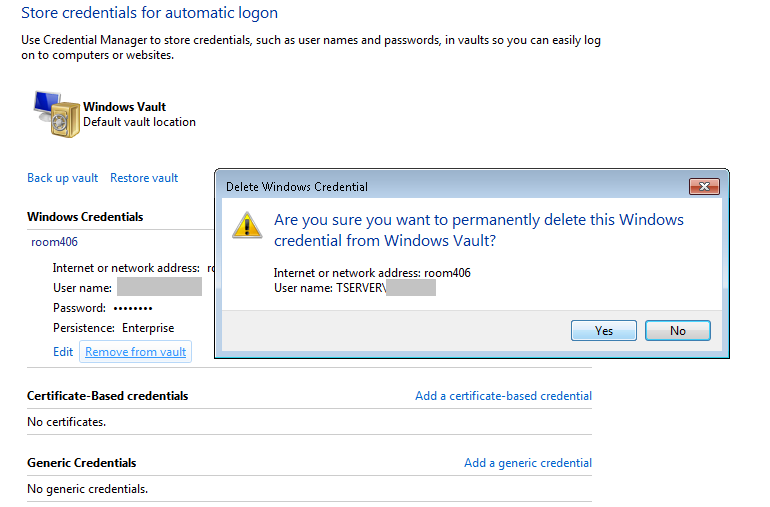770x507 pixels.
Task: Click the Certificate-Based credentials heading
Action: (x=108, y=396)
